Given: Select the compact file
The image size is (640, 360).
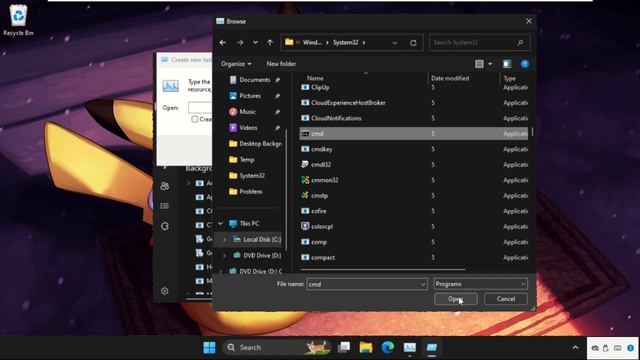Looking at the screenshot, I should 322,258.
